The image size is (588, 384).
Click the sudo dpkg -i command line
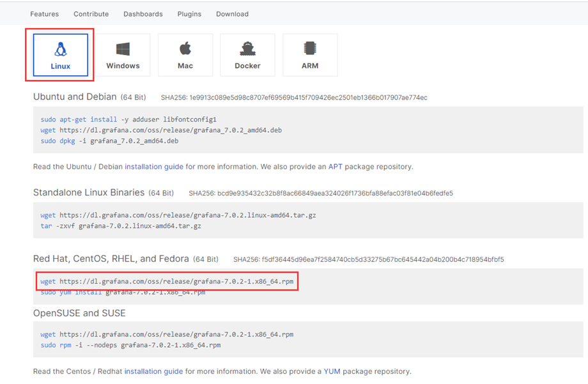tap(109, 141)
